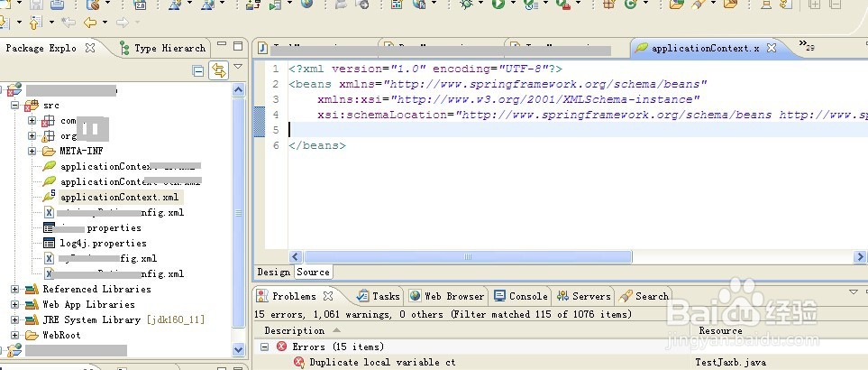Close the Problems view tab

click(x=328, y=296)
